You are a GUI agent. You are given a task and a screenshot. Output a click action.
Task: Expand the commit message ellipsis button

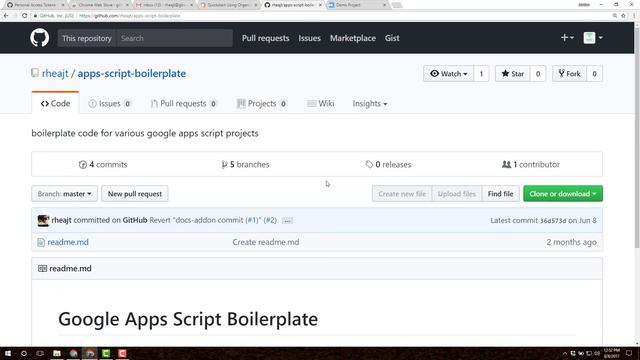coord(287,221)
